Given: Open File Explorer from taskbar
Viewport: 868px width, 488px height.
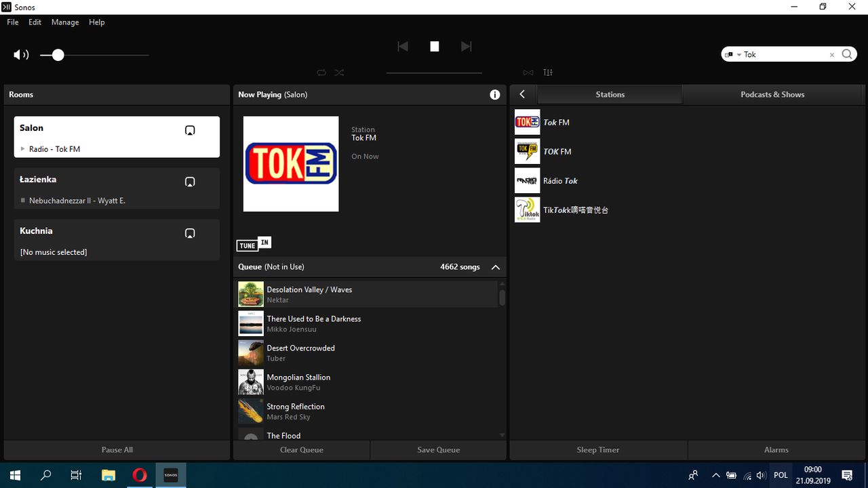Looking at the screenshot, I should point(108,475).
